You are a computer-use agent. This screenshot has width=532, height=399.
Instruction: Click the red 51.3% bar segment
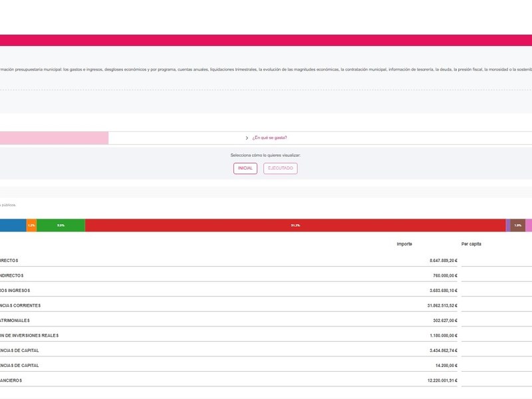click(295, 225)
